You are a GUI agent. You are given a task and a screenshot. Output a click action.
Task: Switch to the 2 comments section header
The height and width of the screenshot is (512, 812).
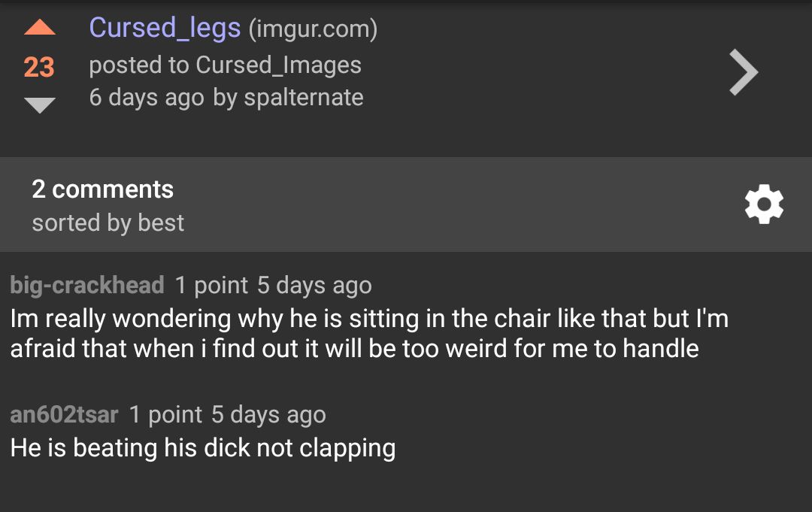coord(101,189)
